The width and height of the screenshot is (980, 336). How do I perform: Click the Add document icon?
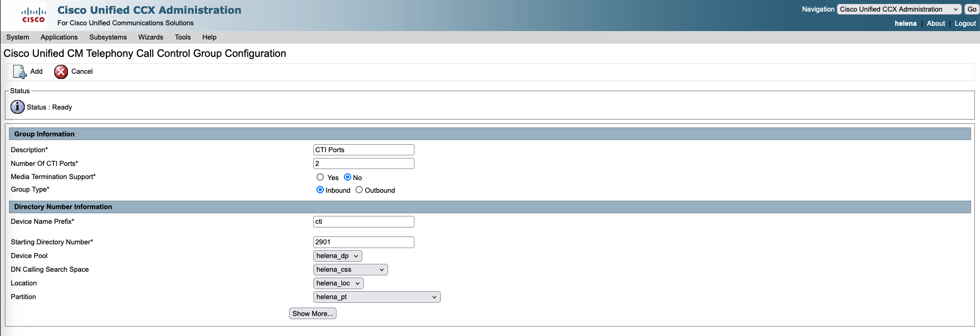pyautogui.click(x=19, y=72)
